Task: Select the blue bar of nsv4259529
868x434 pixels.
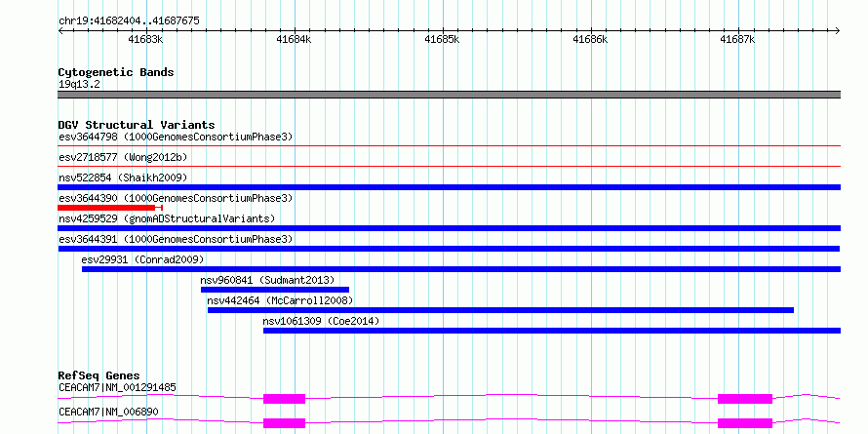Action: tap(449, 228)
